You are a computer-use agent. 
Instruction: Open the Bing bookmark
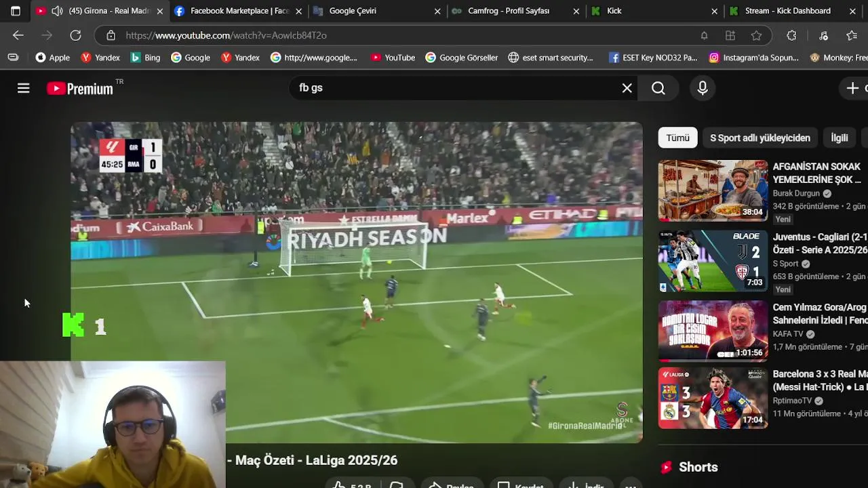point(145,58)
